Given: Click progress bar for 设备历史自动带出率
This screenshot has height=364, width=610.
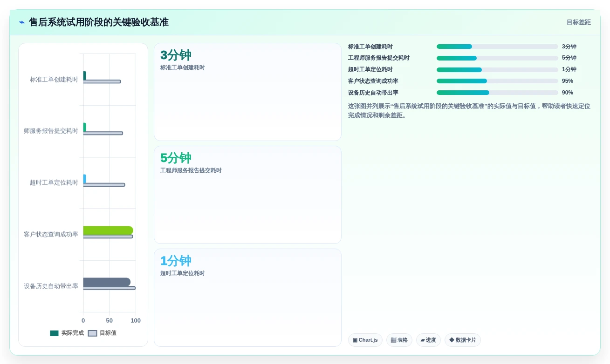Looking at the screenshot, I should [x=497, y=93].
